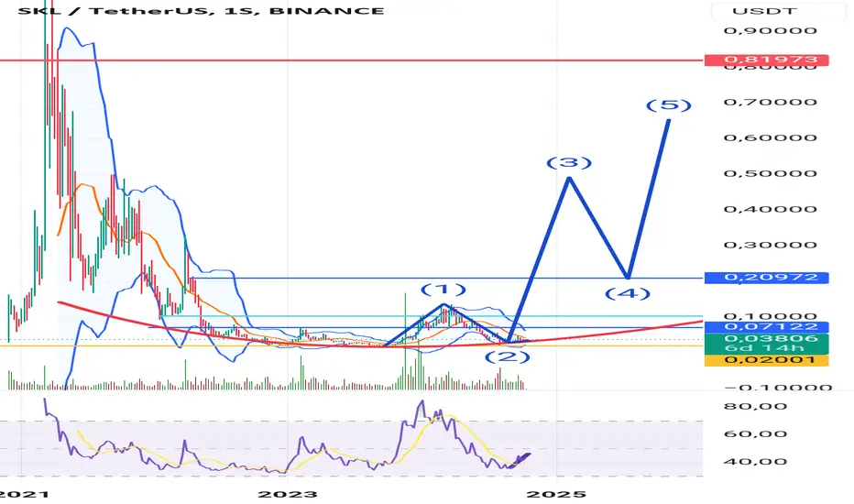Image resolution: width=854 pixels, height=504 pixels.
Task: Select the wave (4) label
Action: click(x=628, y=293)
